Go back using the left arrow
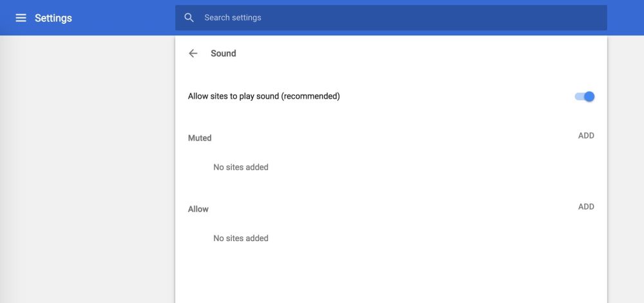644x303 pixels. tap(193, 54)
